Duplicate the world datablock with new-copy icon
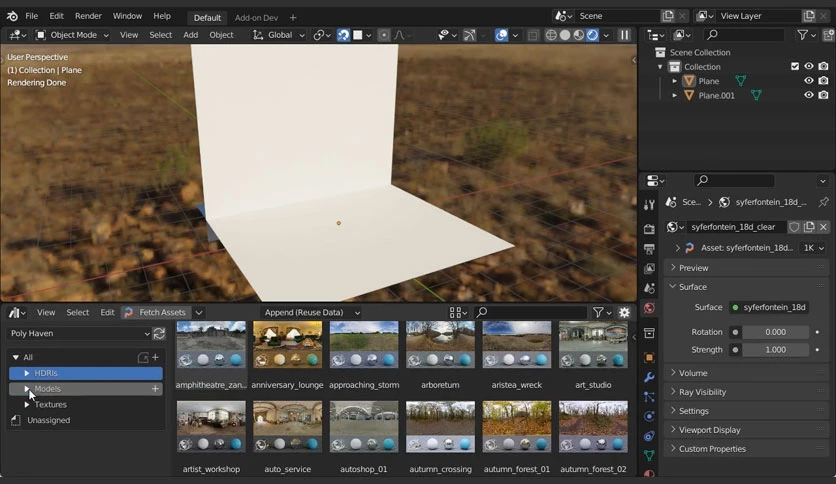836x484 pixels. pos(809,227)
